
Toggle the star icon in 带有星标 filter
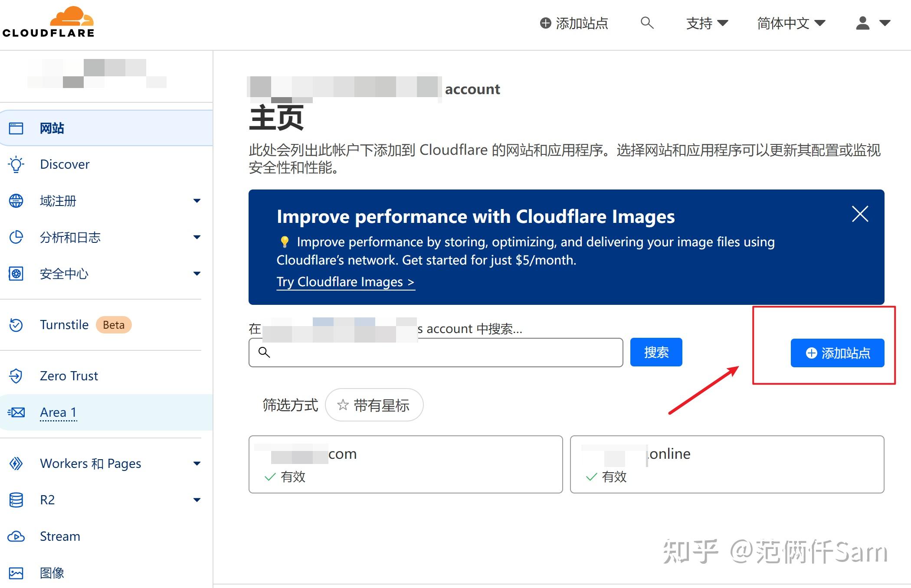tap(343, 405)
